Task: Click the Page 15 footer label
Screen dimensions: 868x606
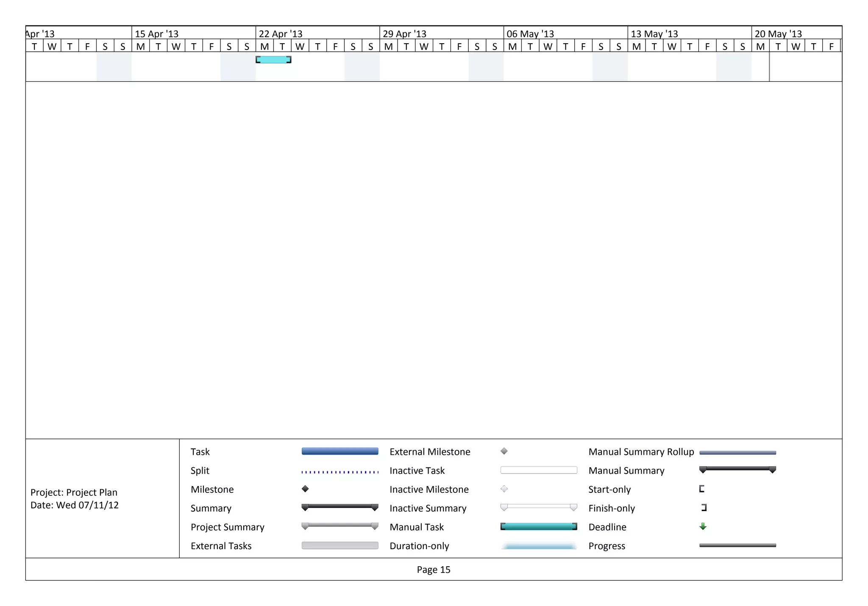Action: pos(433,570)
